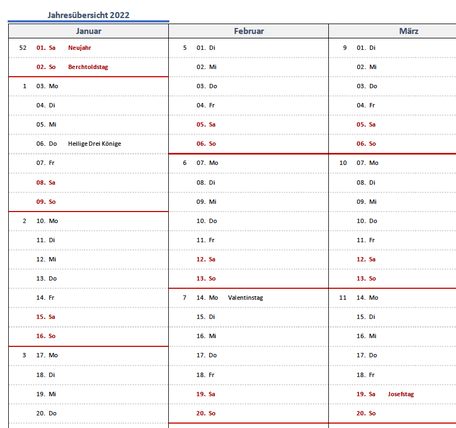Click the März month header
Image resolution: width=456 pixels, height=428 pixels.
[x=409, y=31]
